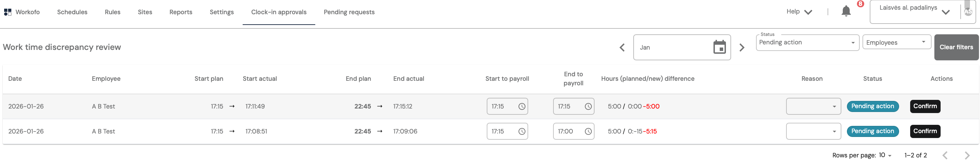Click the user avatar in the top corner
The height and width of the screenshot is (164, 980).
point(968,12)
